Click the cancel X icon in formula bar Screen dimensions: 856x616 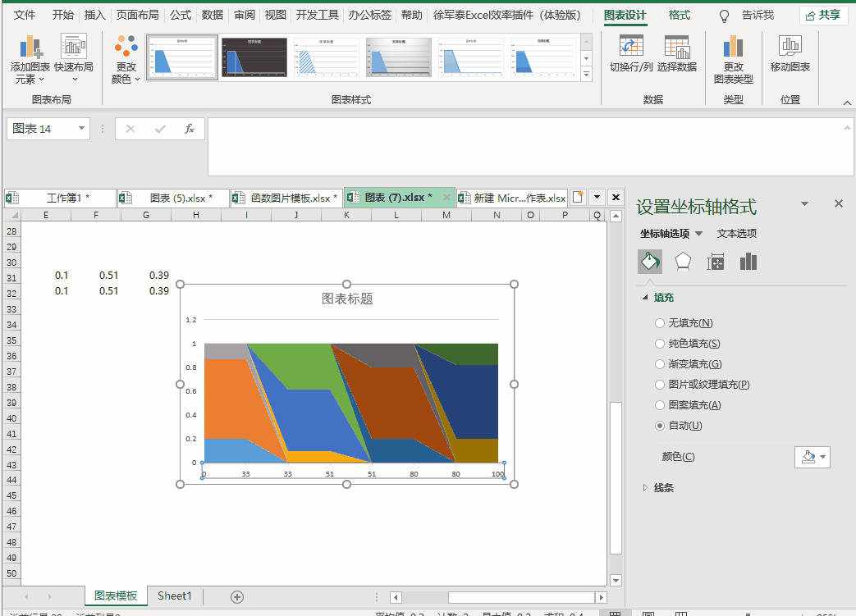130,129
